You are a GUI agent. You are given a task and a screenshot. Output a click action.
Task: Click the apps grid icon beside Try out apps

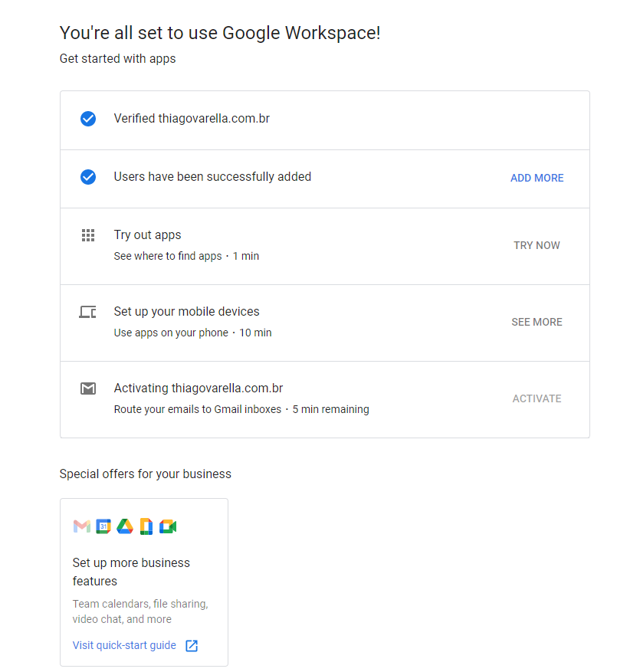coord(88,235)
